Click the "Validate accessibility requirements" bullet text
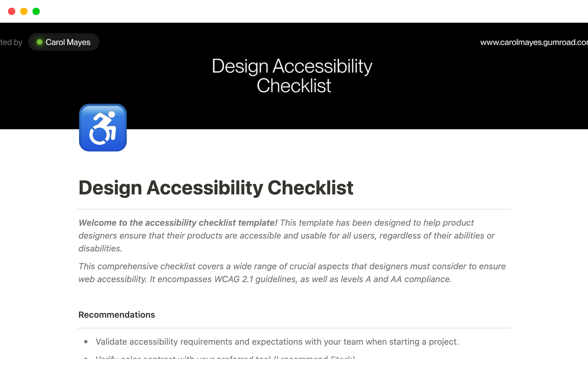The height and width of the screenshot is (368, 588). 277,342
